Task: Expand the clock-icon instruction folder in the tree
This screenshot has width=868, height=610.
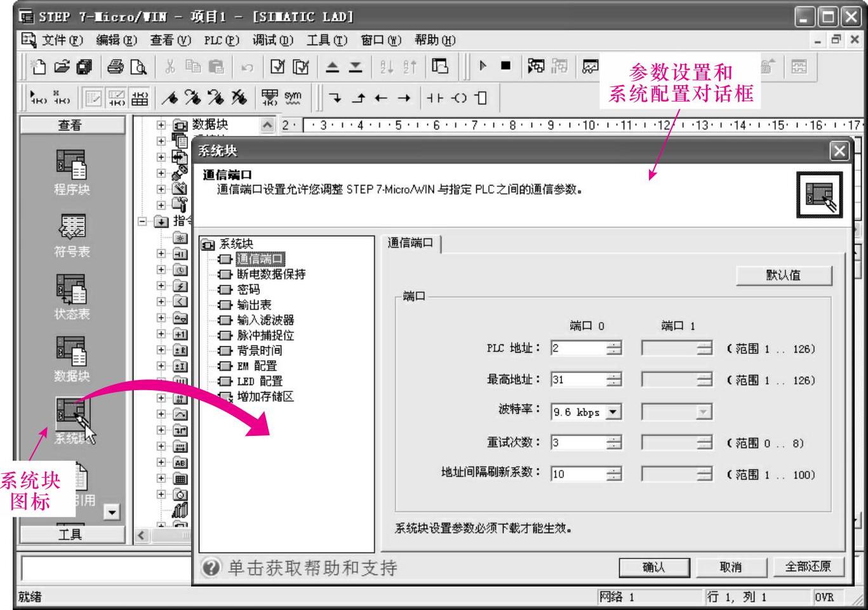Action: tap(161, 269)
